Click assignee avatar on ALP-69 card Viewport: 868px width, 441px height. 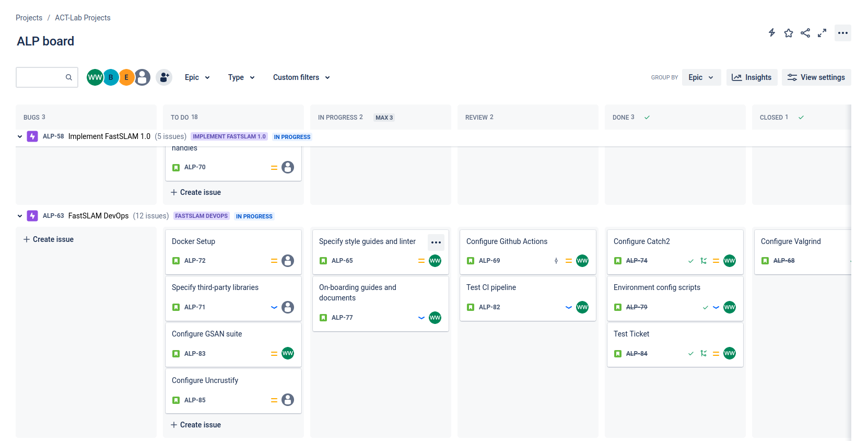coord(582,261)
